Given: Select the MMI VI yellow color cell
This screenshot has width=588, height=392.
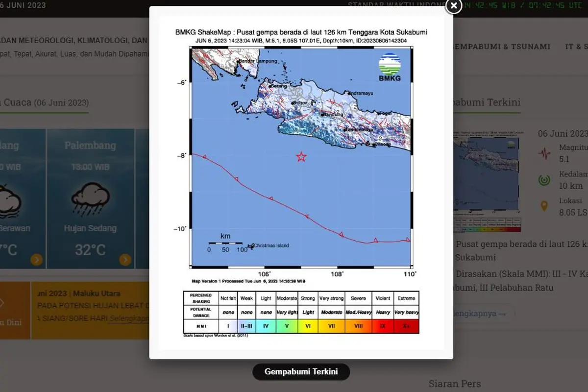Looking at the screenshot, I should click(308, 325).
